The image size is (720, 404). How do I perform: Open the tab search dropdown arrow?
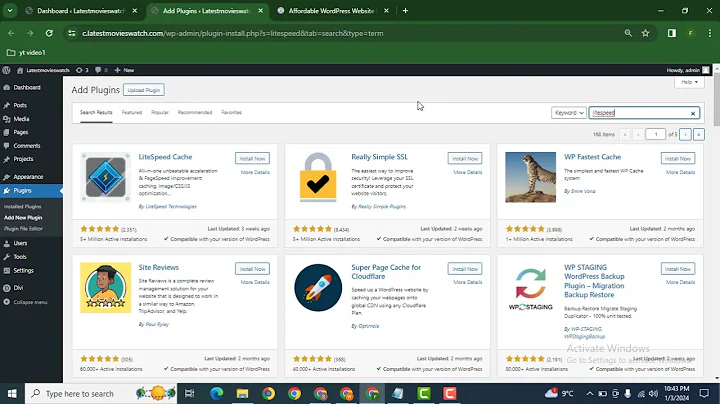pos(10,11)
